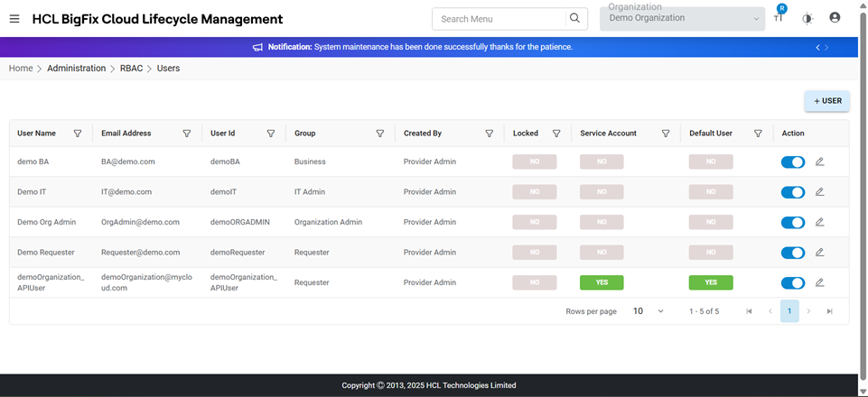Edit the Demo Requester user entry
This screenshot has height=397, width=868.
pyautogui.click(x=820, y=253)
